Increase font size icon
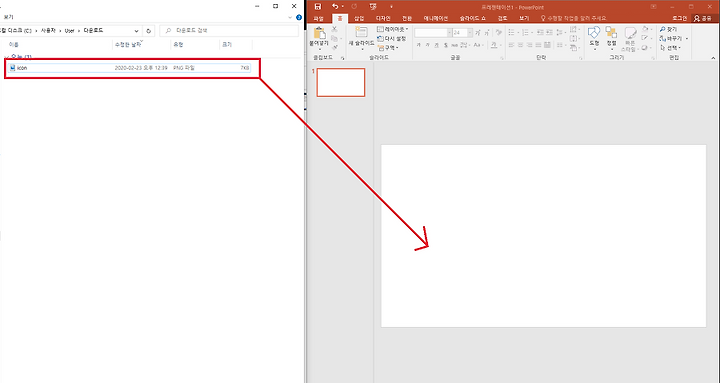 pos(478,33)
